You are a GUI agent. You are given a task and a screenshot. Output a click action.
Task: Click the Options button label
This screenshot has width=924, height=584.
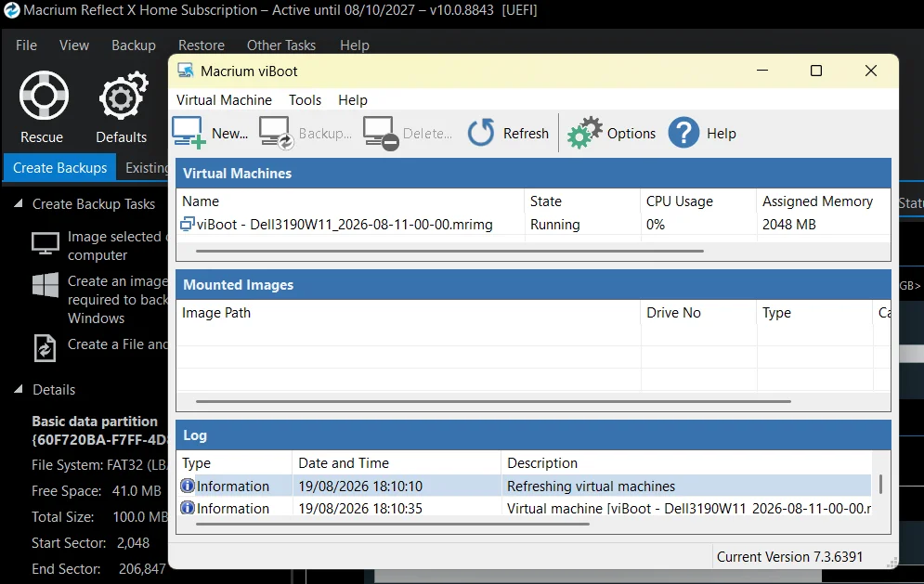[631, 133]
